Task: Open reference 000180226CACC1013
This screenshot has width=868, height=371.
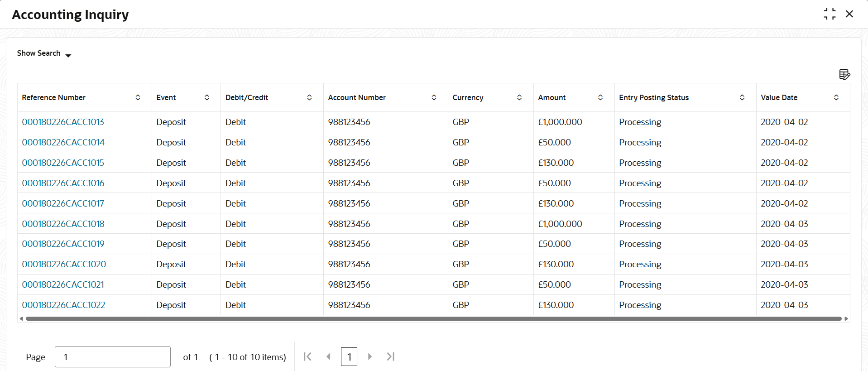Action: [63, 122]
